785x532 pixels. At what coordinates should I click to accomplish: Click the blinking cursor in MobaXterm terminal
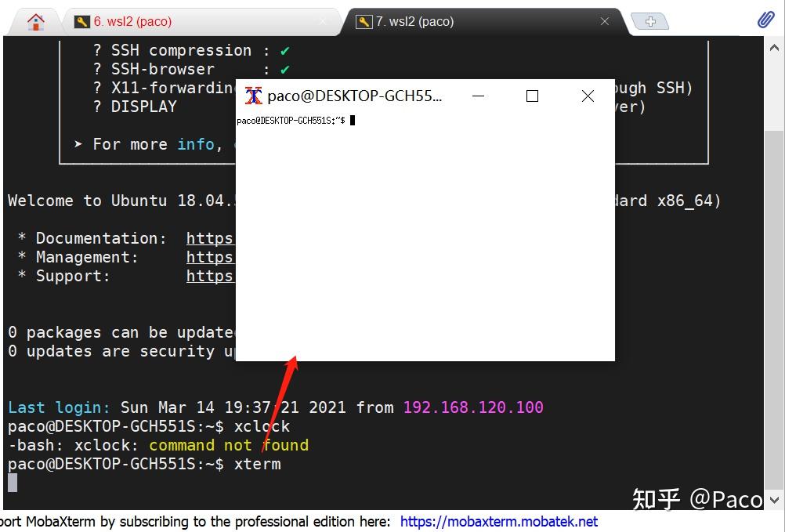11,483
